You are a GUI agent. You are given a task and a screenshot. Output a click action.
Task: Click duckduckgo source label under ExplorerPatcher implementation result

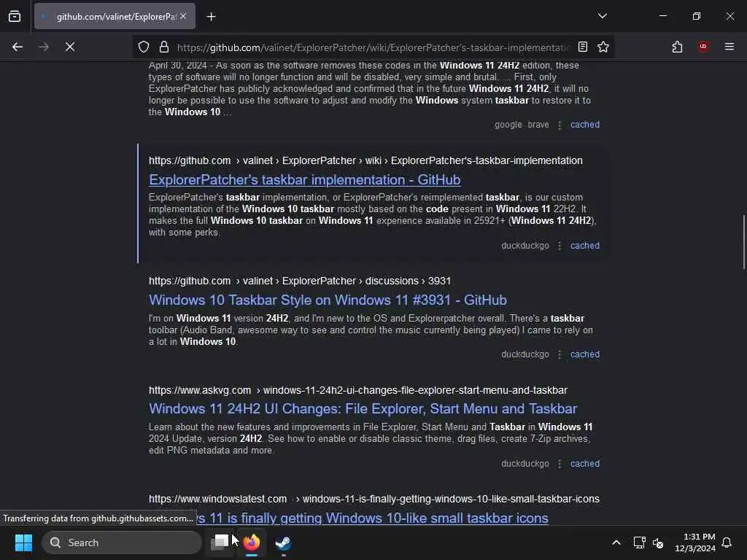pyautogui.click(x=525, y=246)
